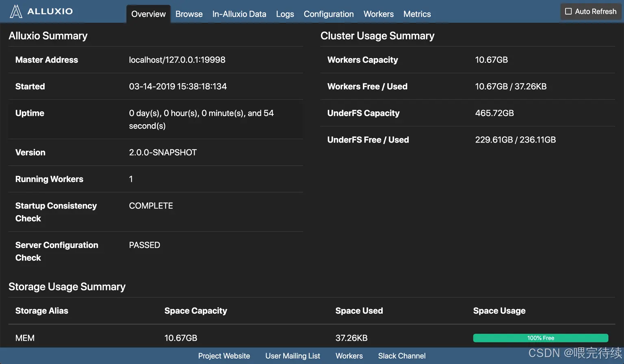The height and width of the screenshot is (364, 624).
Task: Go to the Logs tab
Action: coord(285,14)
